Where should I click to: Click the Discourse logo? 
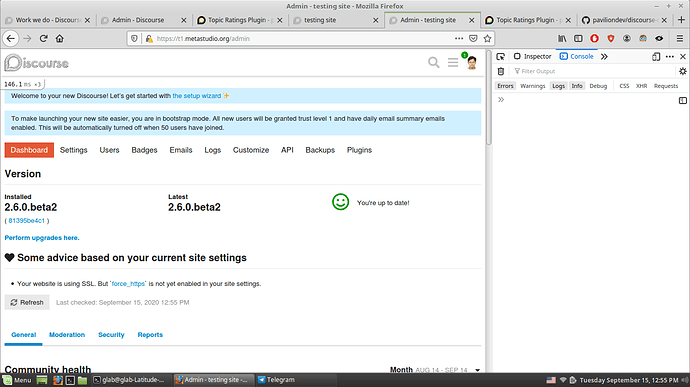(x=37, y=63)
